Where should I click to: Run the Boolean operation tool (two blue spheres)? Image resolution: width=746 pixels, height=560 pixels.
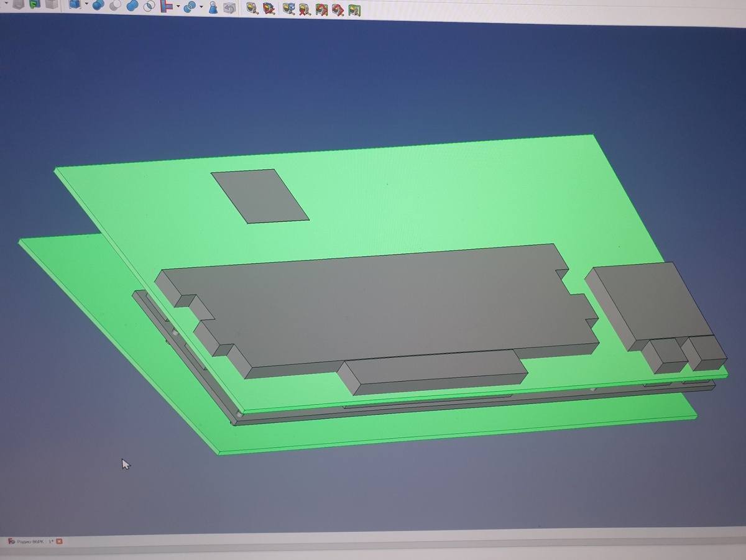[x=98, y=6]
